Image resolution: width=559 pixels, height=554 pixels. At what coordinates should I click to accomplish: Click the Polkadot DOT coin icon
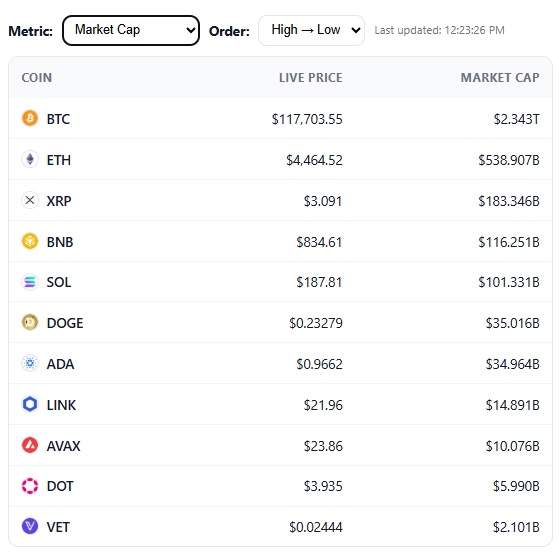tap(30, 486)
